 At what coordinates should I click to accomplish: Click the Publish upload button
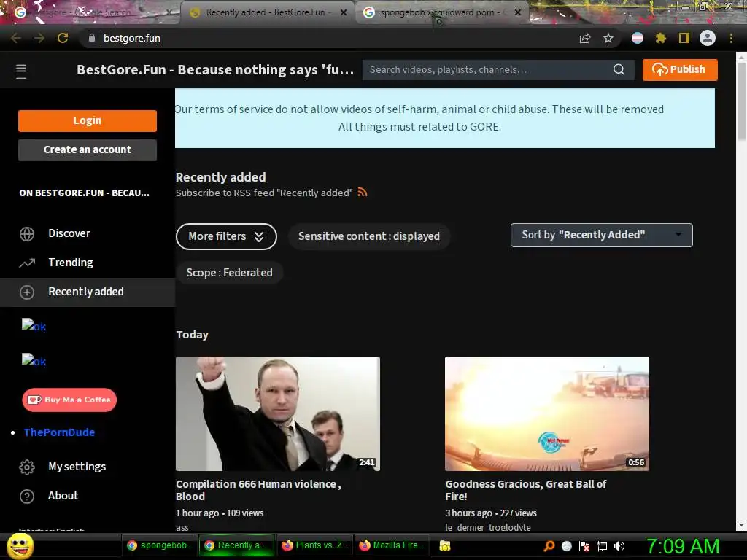(x=680, y=69)
